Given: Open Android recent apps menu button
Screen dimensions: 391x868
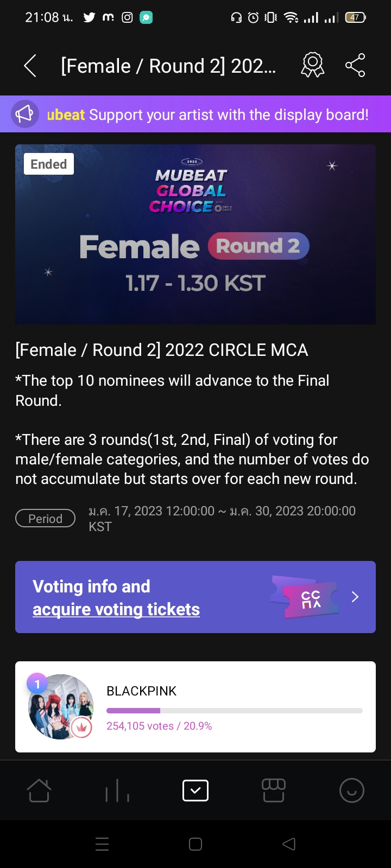Looking at the screenshot, I should pos(102,844).
